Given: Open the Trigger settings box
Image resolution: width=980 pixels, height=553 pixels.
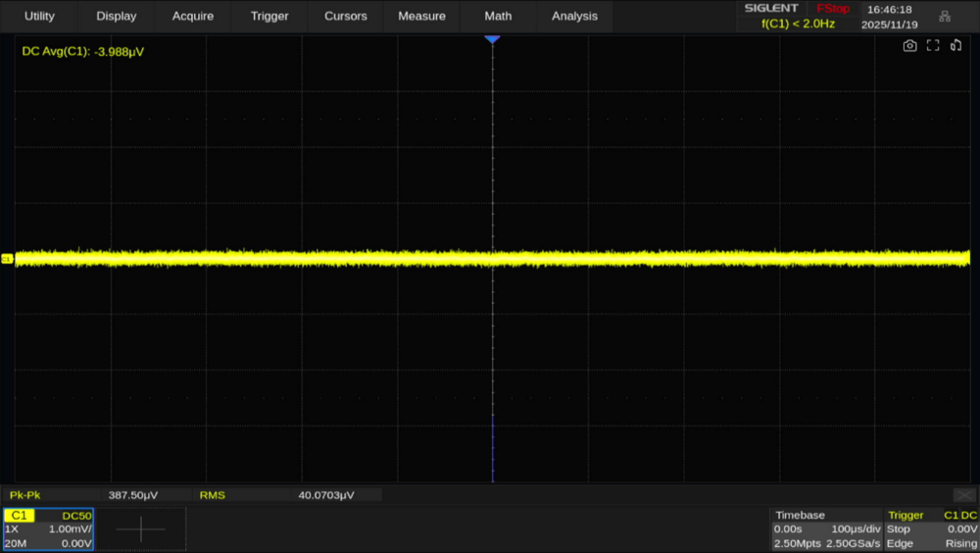Looking at the screenshot, I should click(931, 529).
